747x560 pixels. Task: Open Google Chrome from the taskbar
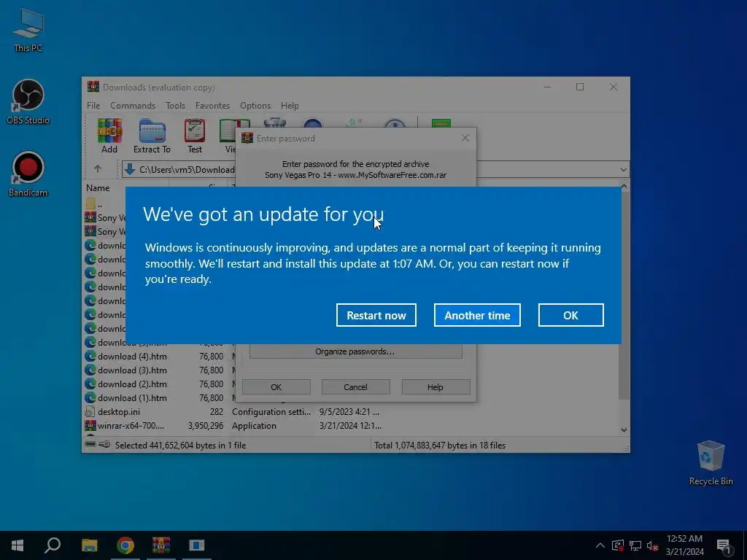125,545
